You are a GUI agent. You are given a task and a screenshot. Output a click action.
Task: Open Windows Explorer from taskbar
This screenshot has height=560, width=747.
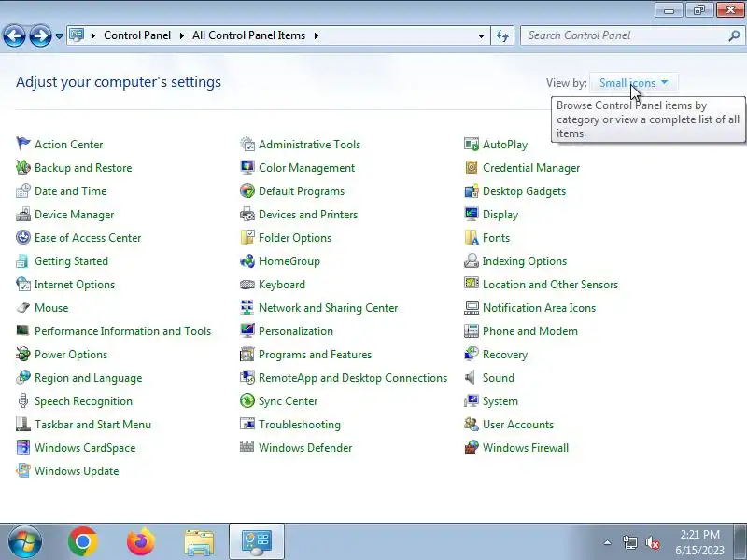coord(199,542)
